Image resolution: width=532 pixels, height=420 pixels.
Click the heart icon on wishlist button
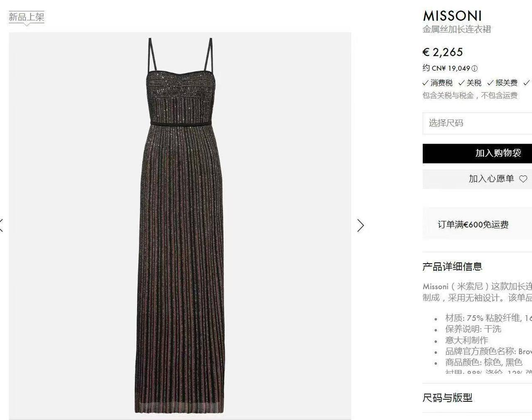[523, 179]
